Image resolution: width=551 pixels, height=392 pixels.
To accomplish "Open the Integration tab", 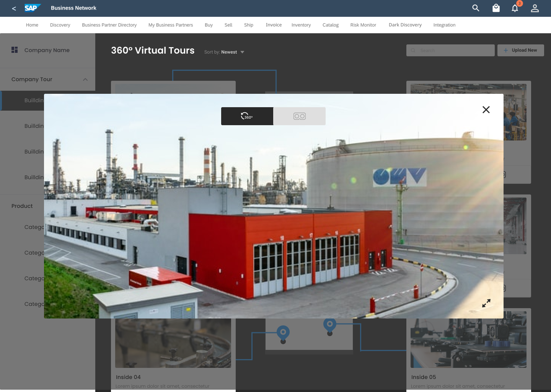I will tap(444, 25).
